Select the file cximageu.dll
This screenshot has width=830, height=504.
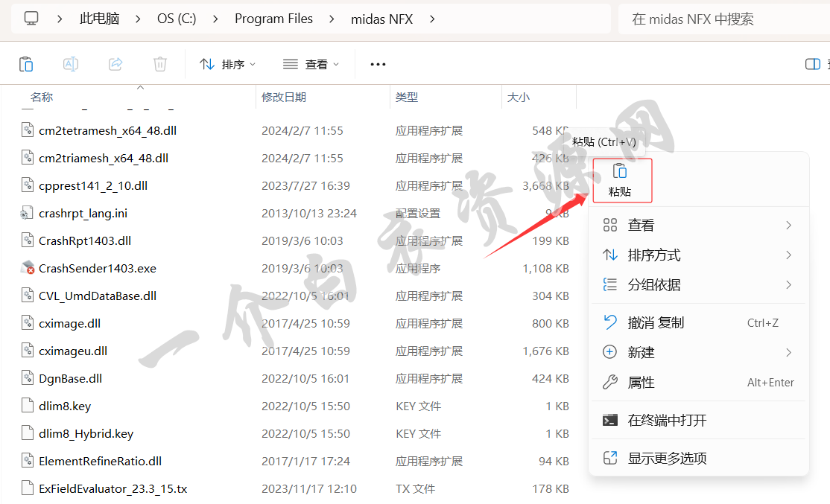(72, 351)
